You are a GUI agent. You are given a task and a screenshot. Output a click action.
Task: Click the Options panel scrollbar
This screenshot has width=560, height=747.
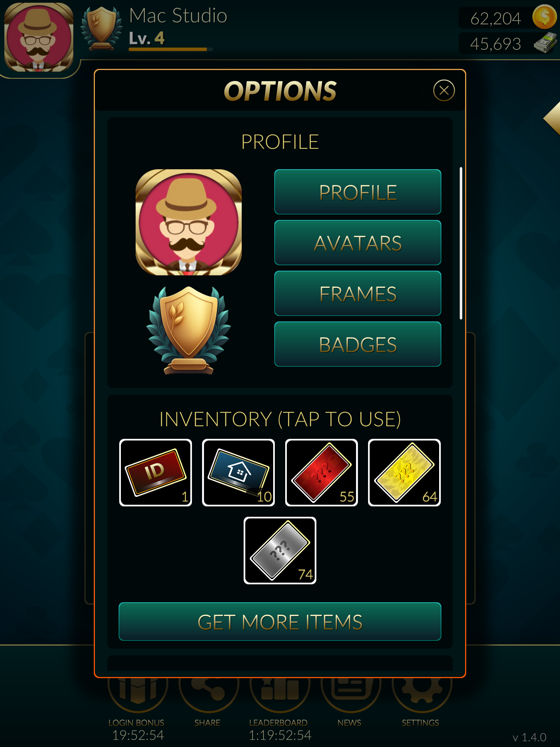(x=461, y=243)
